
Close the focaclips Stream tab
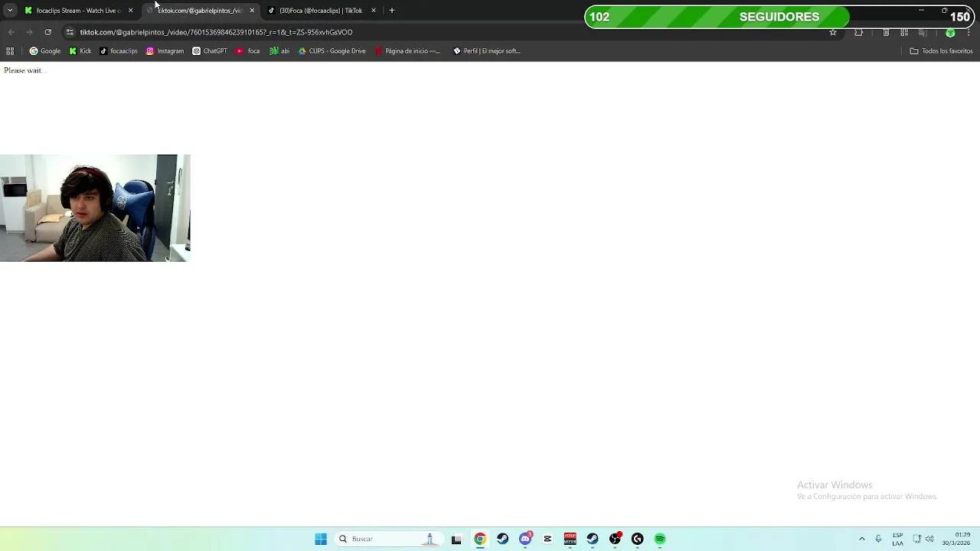pos(130,11)
